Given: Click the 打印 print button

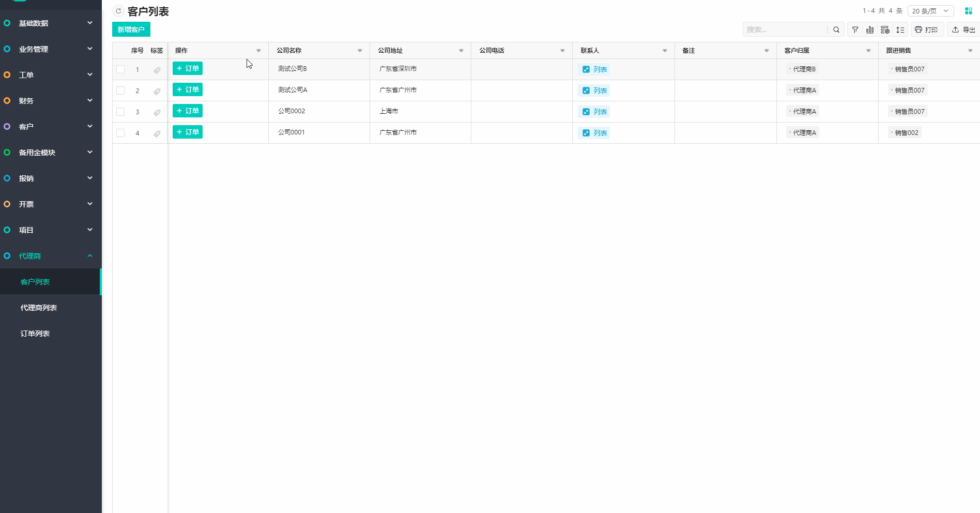Looking at the screenshot, I should (927, 29).
